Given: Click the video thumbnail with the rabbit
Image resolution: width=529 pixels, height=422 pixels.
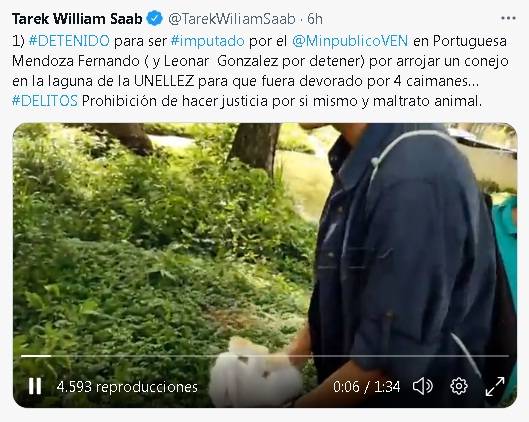Looking at the screenshot, I should (265, 265).
